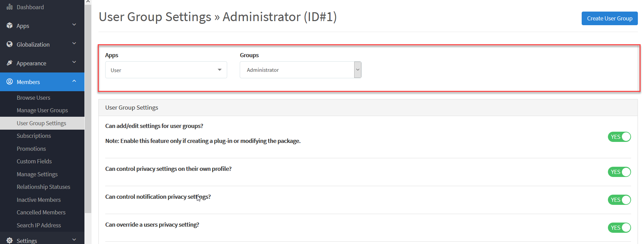Open the Apps dropdown showing User
The image size is (644, 244).
click(166, 69)
